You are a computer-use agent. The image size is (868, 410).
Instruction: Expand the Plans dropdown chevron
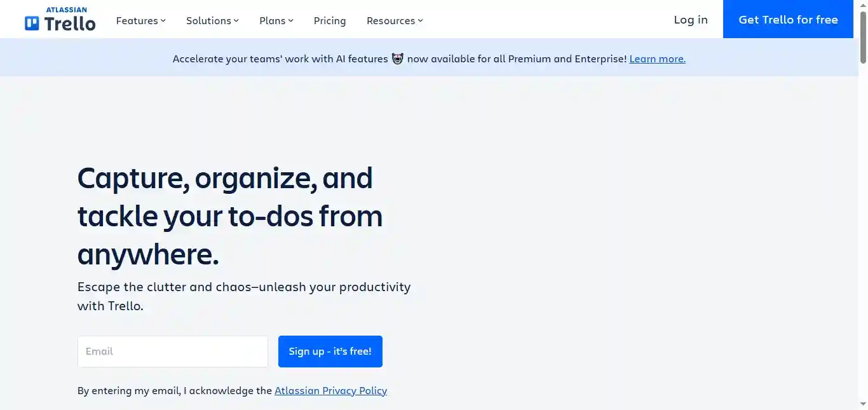[x=291, y=21]
